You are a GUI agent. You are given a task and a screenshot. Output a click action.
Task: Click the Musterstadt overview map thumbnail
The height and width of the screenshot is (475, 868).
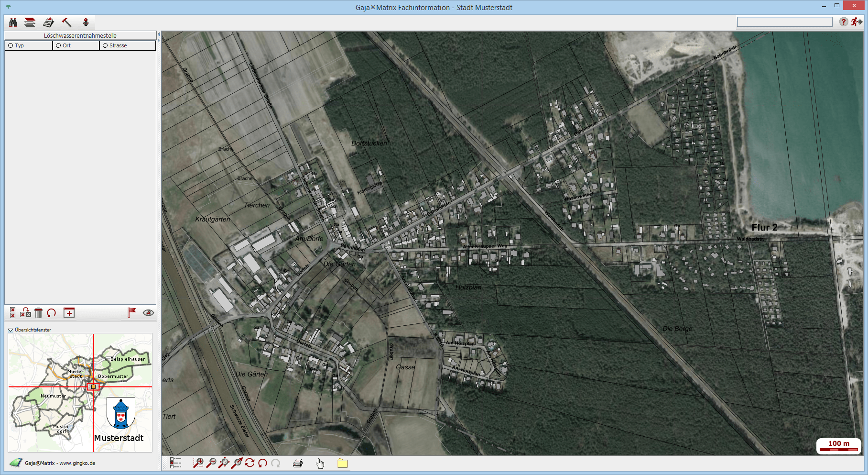[80, 392]
